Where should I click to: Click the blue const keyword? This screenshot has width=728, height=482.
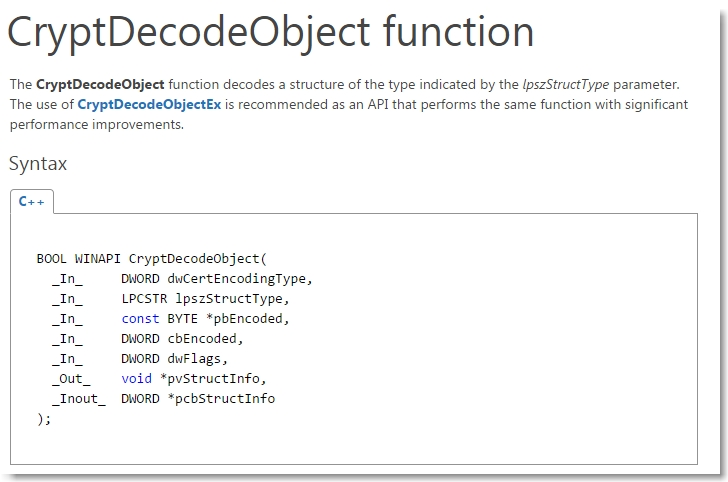tap(140, 318)
